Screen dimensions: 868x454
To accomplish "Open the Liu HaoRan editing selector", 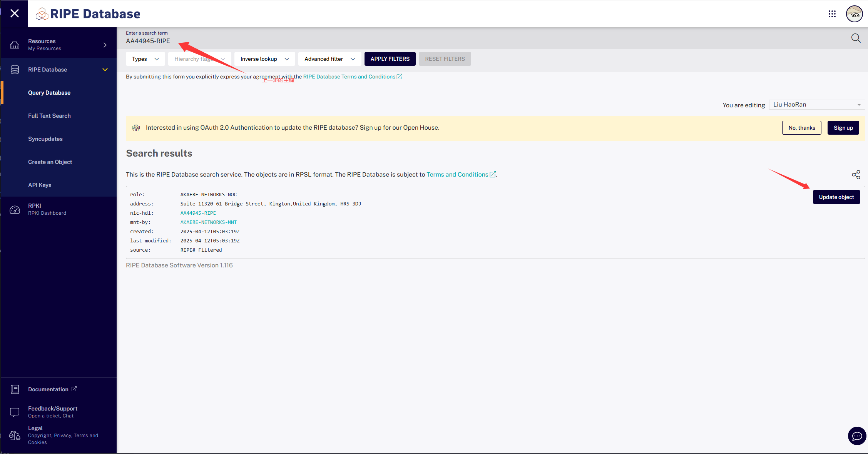I will 816,105.
